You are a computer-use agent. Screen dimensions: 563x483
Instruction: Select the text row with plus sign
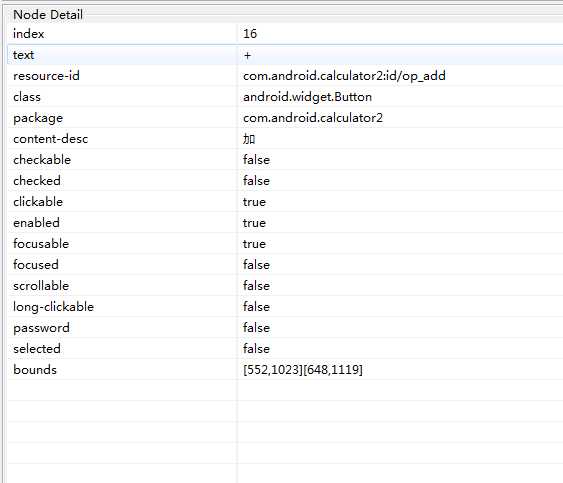pyautogui.click(x=285, y=55)
